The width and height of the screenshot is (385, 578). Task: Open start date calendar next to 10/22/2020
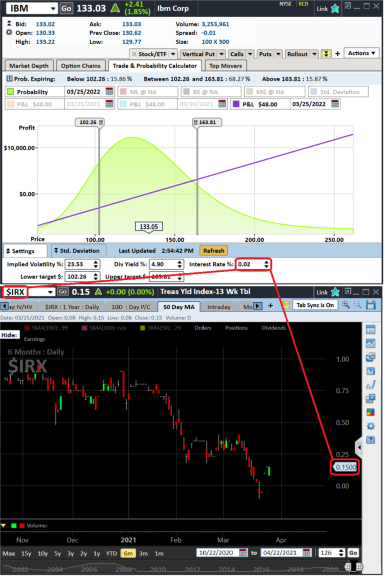tap(243, 552)
